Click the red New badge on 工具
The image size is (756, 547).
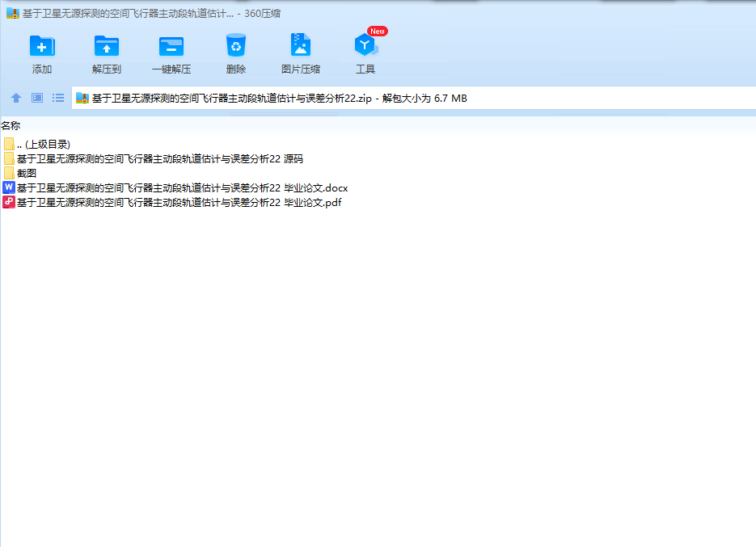click(377, 32)
